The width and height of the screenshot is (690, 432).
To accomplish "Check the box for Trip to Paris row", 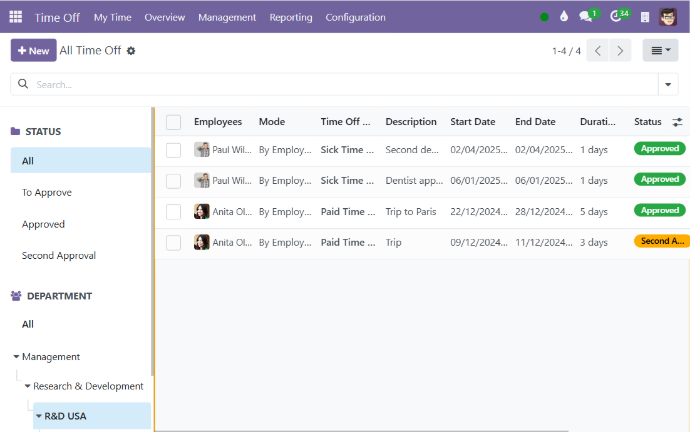I will [174, 211].
